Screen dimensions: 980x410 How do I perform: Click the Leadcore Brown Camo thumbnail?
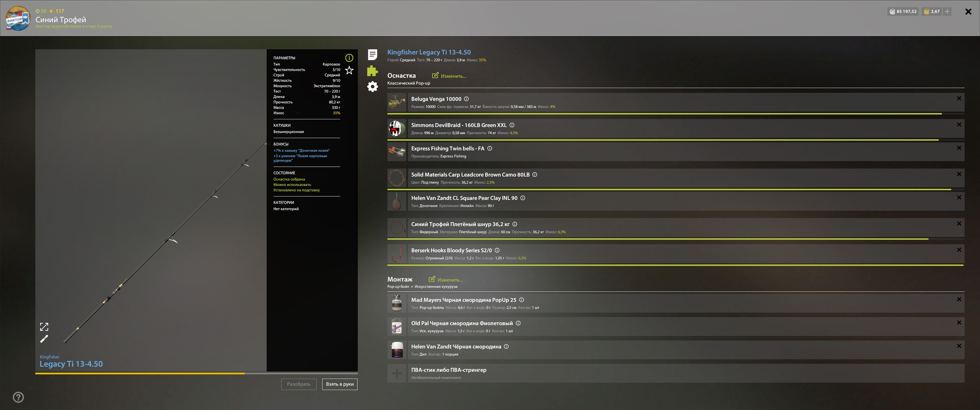coord(397,178)
